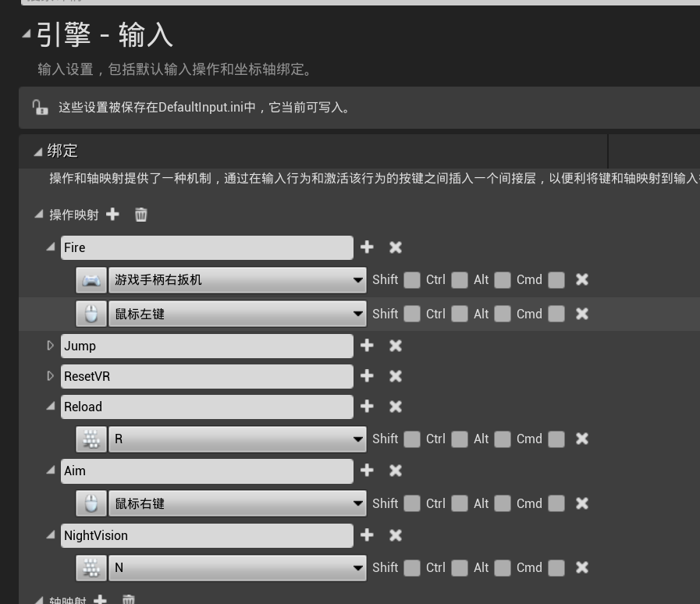Collapse the 绑定 section
The width and height of the screenshot is (700, 604).
click(38, 152)
